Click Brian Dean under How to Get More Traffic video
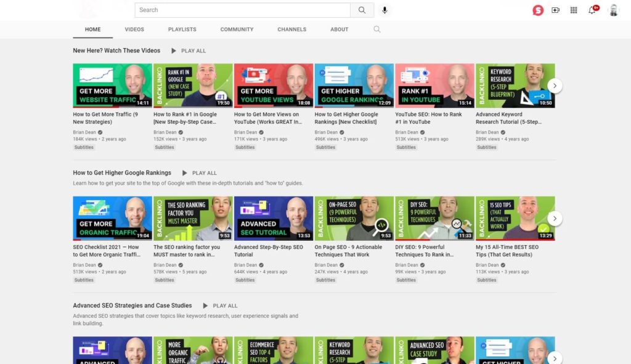The width and height of the screenshot is (631, 364). [x=84, y=132]
